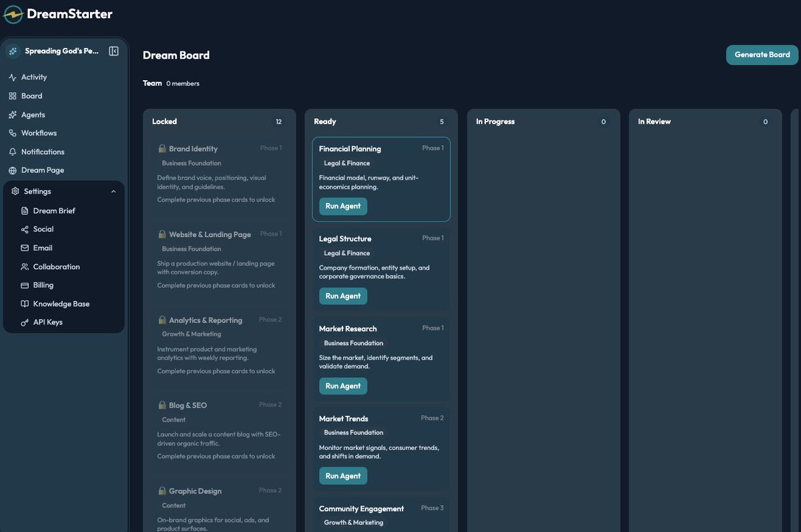Screen dimensions: 801x532
Task: Click the Website & Landing Page card title
Action: (x=210, y=234)
